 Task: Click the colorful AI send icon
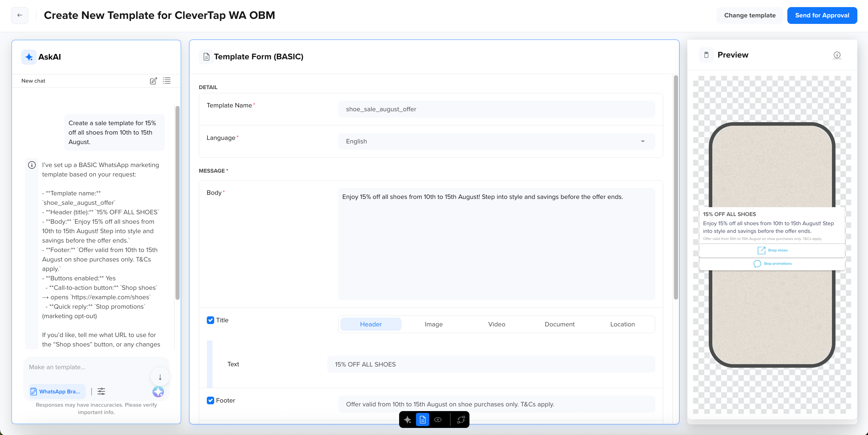tap(158, 392)
